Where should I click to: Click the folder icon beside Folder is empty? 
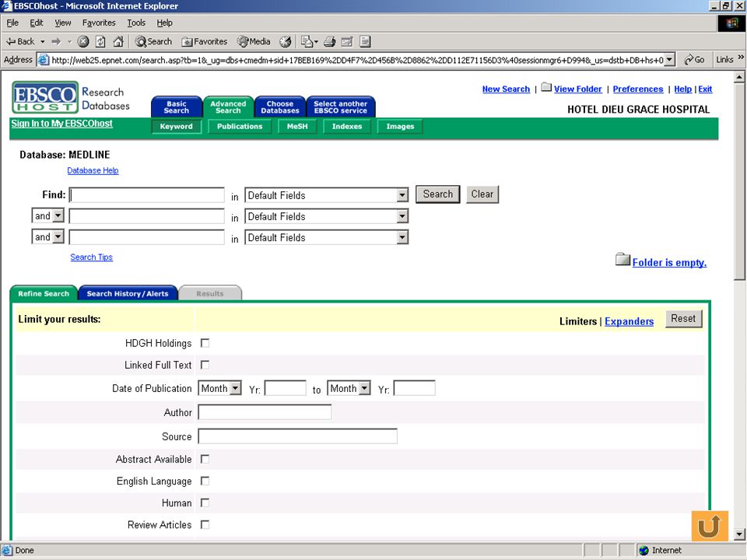tap(622, 259)
